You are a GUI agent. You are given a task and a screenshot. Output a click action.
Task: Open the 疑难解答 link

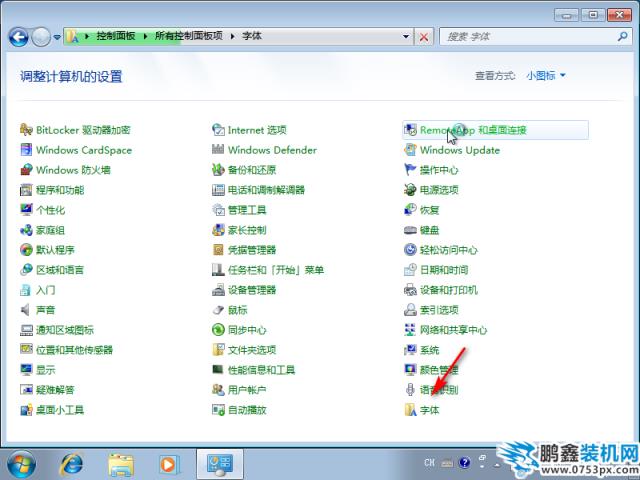(55, 390)
